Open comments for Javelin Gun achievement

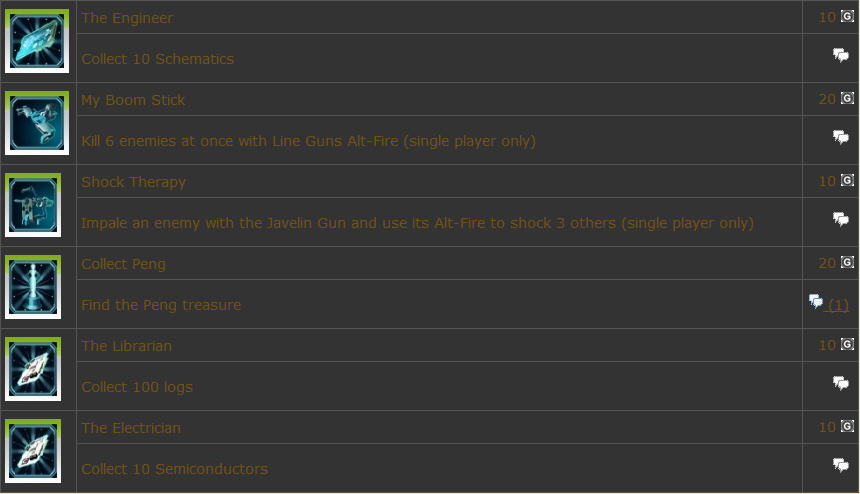point(840,219)
